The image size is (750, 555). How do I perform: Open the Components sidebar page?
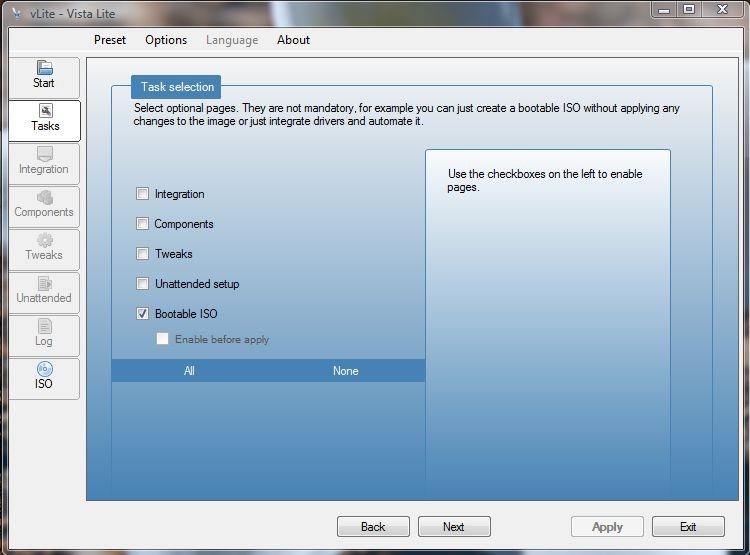coord(44,207)
